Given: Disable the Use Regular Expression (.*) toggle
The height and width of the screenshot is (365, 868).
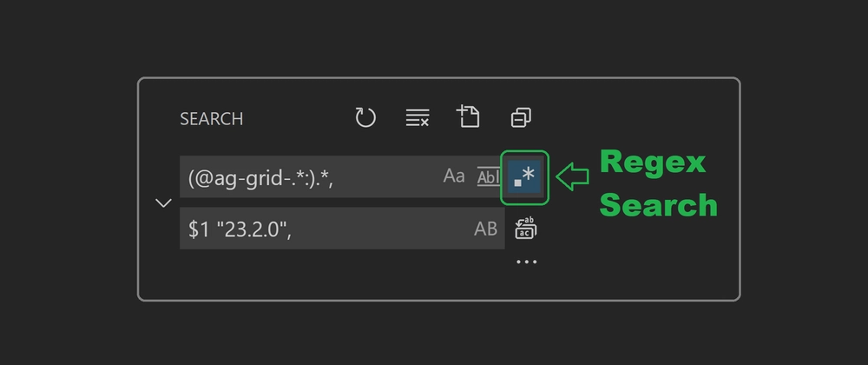Looking at the screenshot, I should (x=524, y=177).
